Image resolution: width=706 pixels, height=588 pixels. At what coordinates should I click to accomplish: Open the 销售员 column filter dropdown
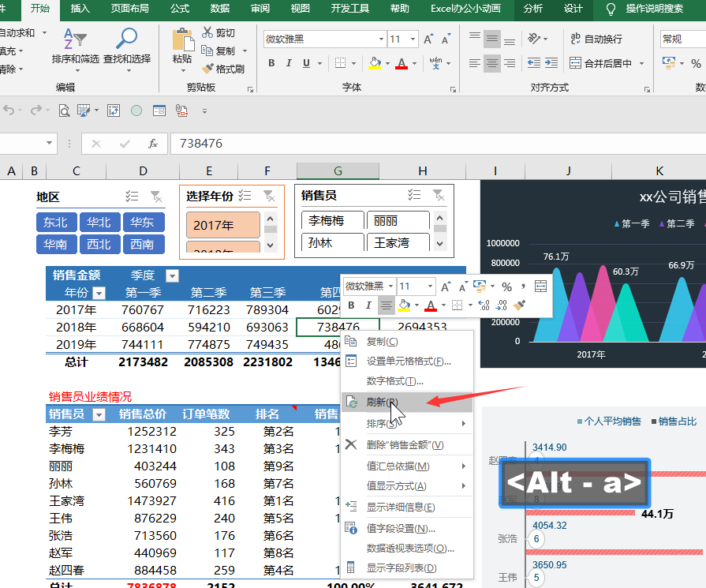tap(99, 414)
